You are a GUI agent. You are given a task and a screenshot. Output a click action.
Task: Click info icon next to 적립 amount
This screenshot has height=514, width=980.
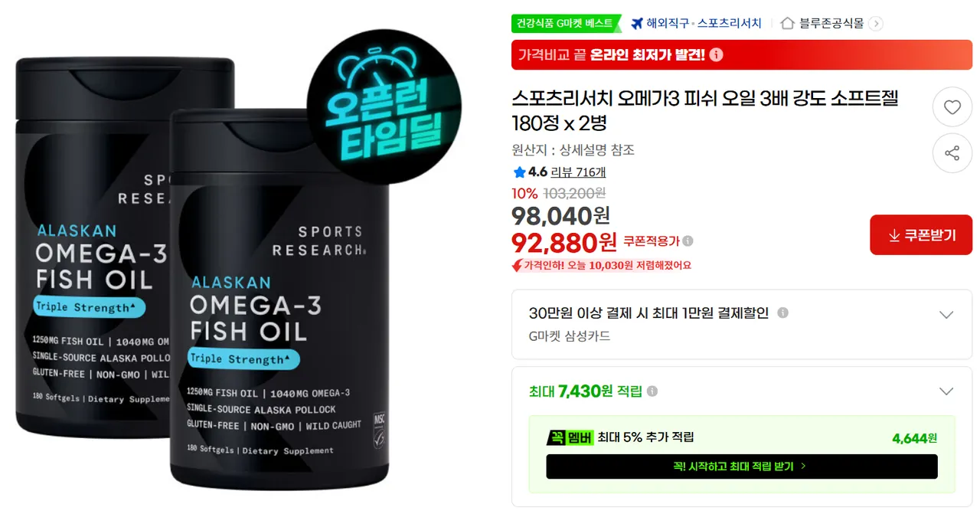click(x=652, y=391)
